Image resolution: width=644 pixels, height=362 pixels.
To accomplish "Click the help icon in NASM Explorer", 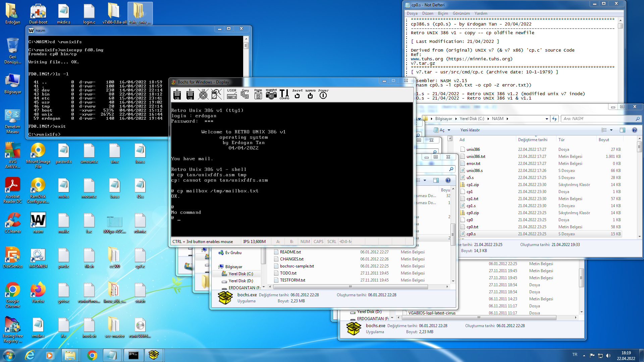I will (635, 130).
